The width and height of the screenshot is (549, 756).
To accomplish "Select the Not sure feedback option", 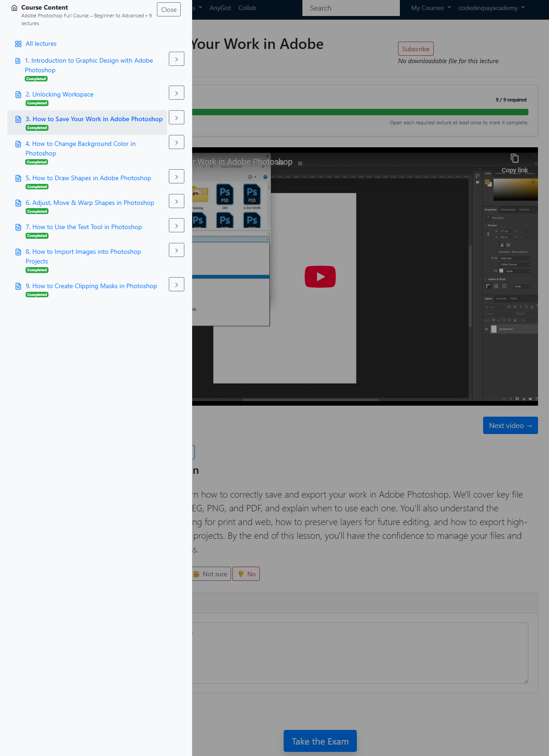I will tap(210, 574).
